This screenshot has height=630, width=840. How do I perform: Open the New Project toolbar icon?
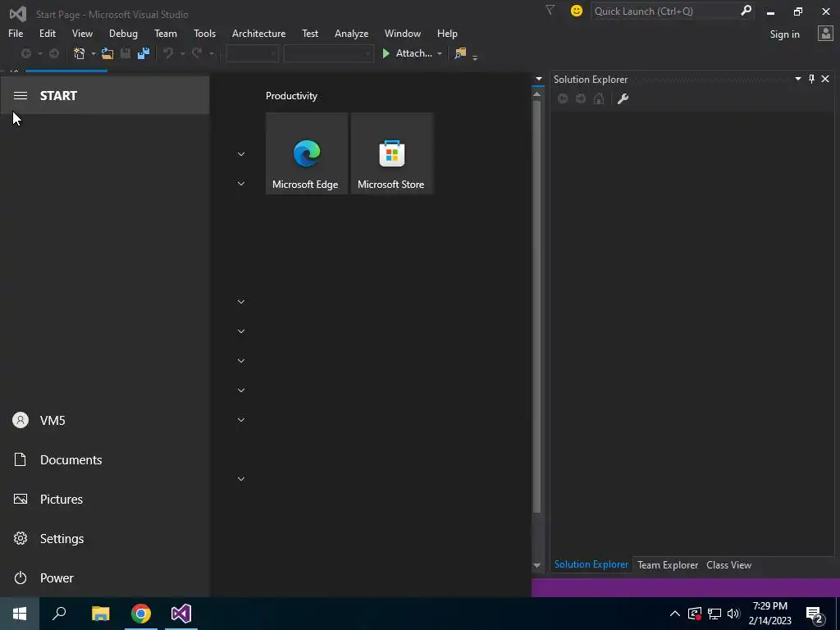80,53
